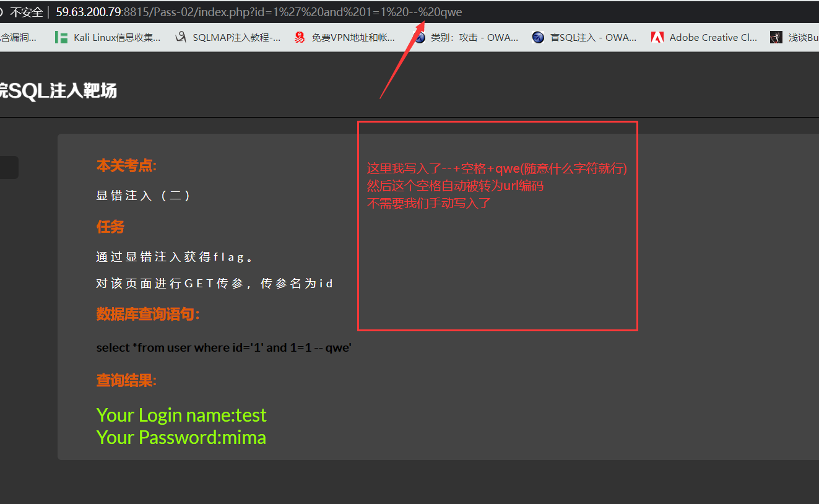The width and height of the screenshot is (819, 504).
Task: Click the Adobe Creative Cloud bookmark favicon
Action: tap(657, 37)
